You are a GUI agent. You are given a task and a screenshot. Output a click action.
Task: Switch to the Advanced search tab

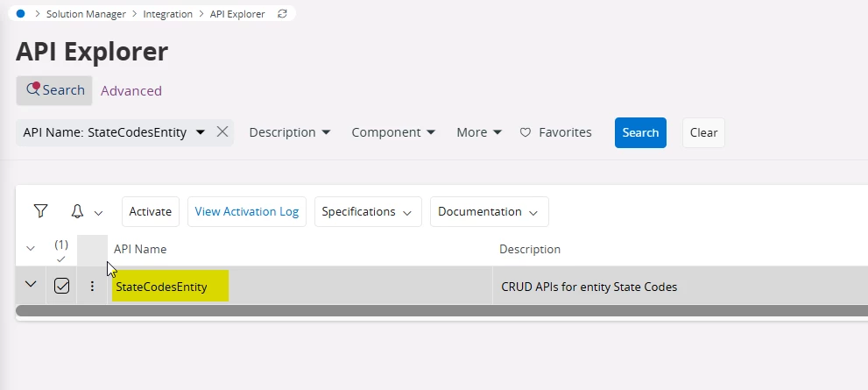coord(131,90)
